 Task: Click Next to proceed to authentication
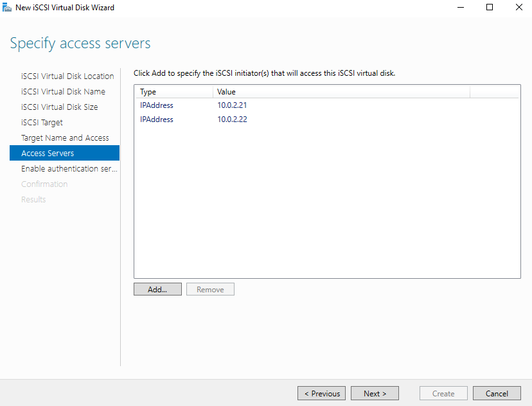[x=375, y=393]
